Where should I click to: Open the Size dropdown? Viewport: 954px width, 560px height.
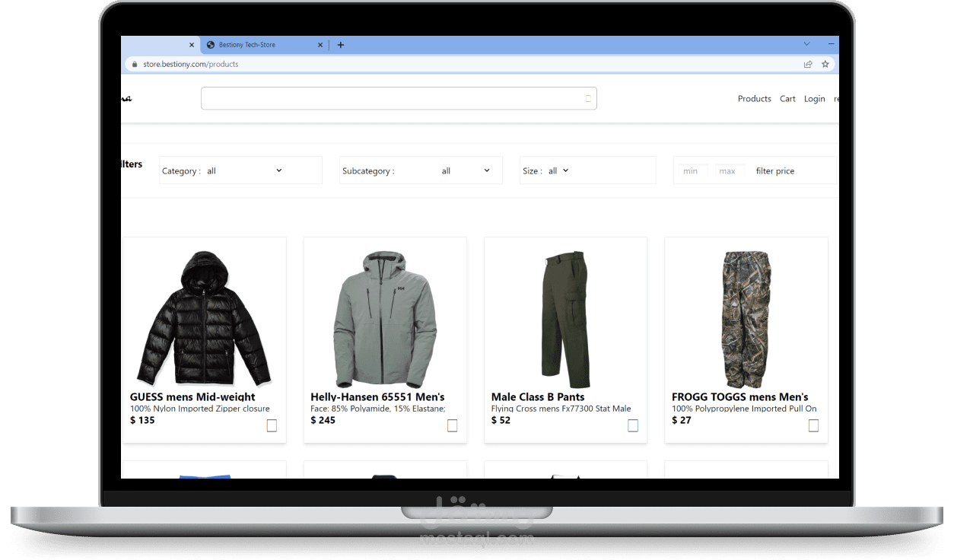[565, 170]
